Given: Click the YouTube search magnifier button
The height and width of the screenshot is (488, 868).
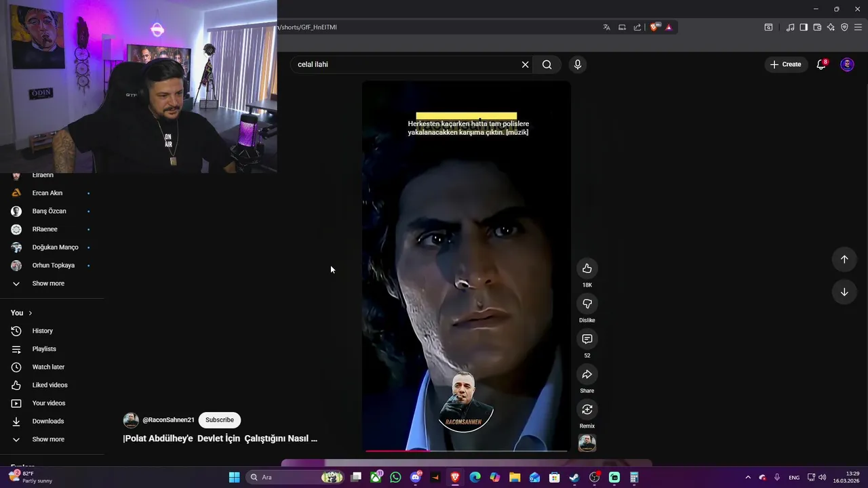Looking at the screenshot, I should click(x=547, y=64).
